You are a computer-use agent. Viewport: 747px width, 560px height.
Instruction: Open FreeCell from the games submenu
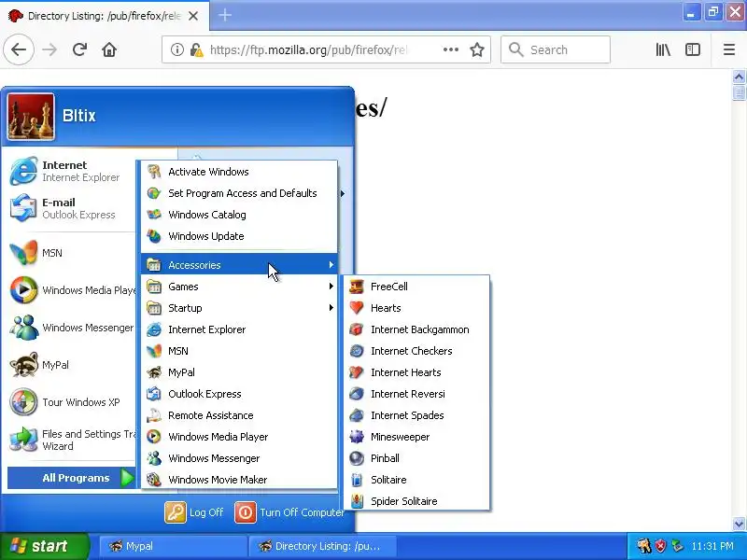[416, 287]
